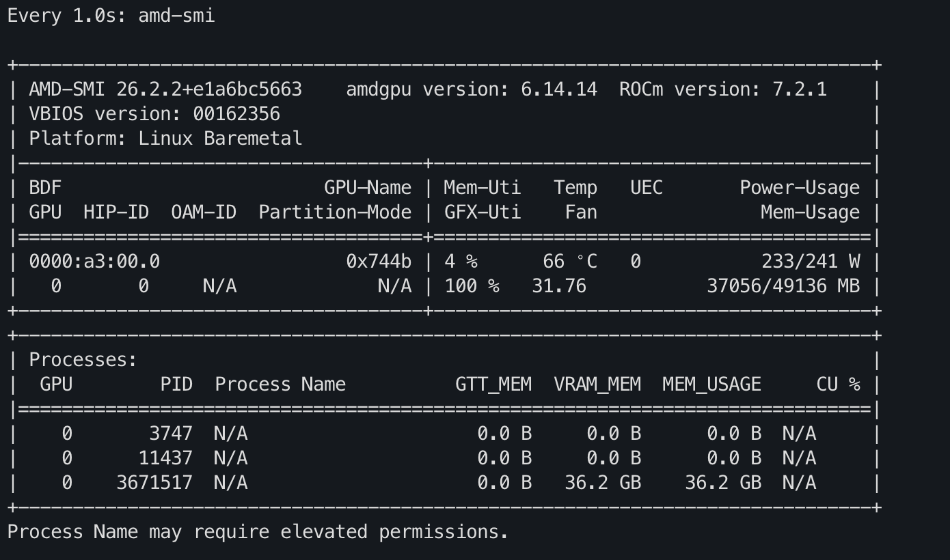Click the amdgpu version 6.14.14 text
Screen dimensions: 950x560
(x=472, y=89)
